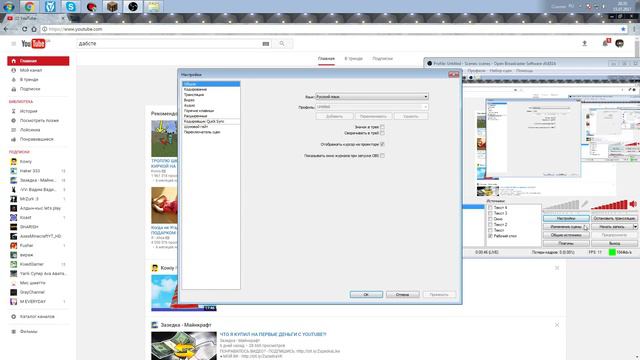Open the OBS icon in the taskbar

point(133,7)
